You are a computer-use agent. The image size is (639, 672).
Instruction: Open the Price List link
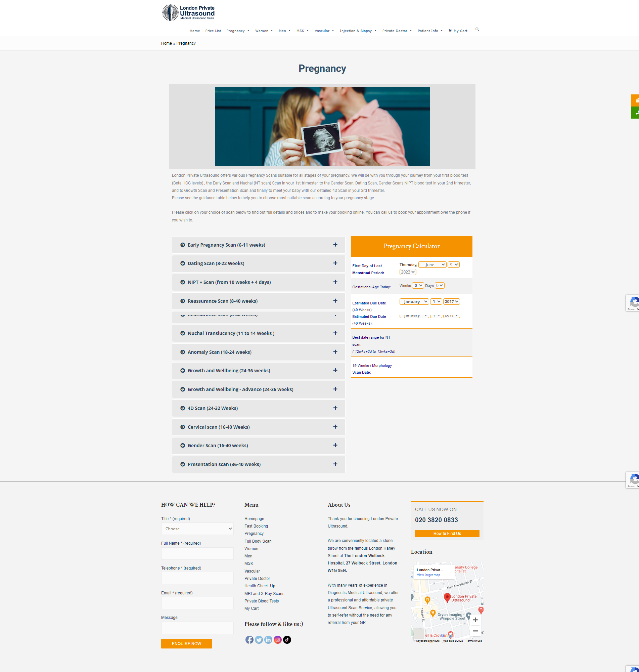click(213, 31)
